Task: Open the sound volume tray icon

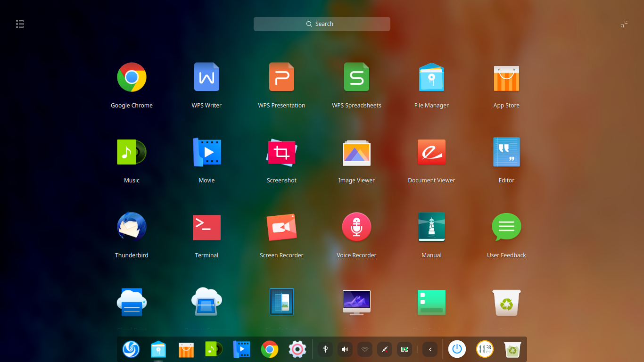Action: click(345, 349)
